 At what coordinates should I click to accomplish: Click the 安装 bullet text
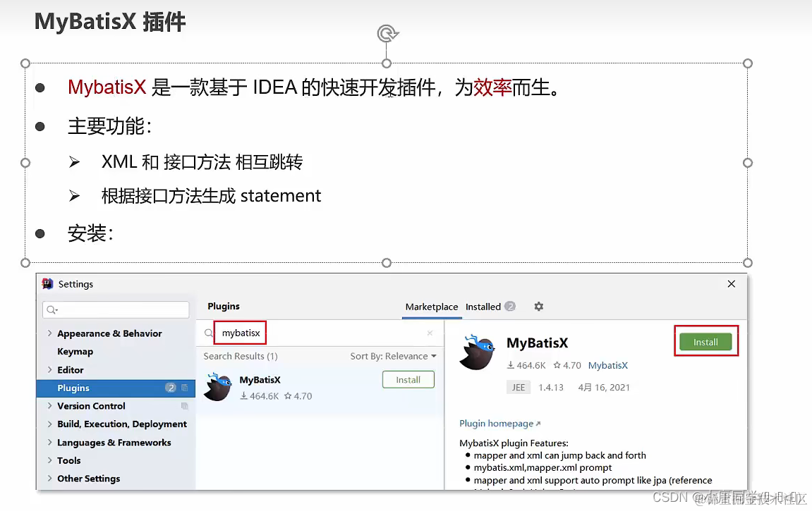pos(90,233)
